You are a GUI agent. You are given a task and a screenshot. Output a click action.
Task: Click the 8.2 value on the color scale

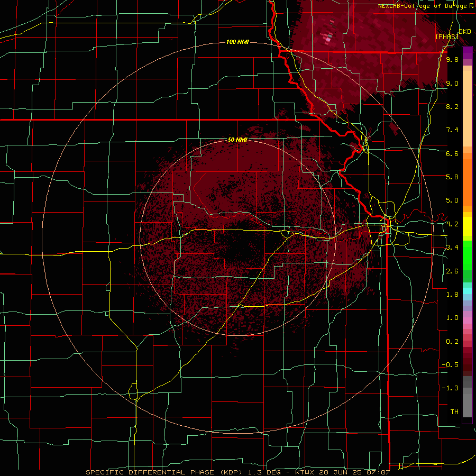pos(452,106)
